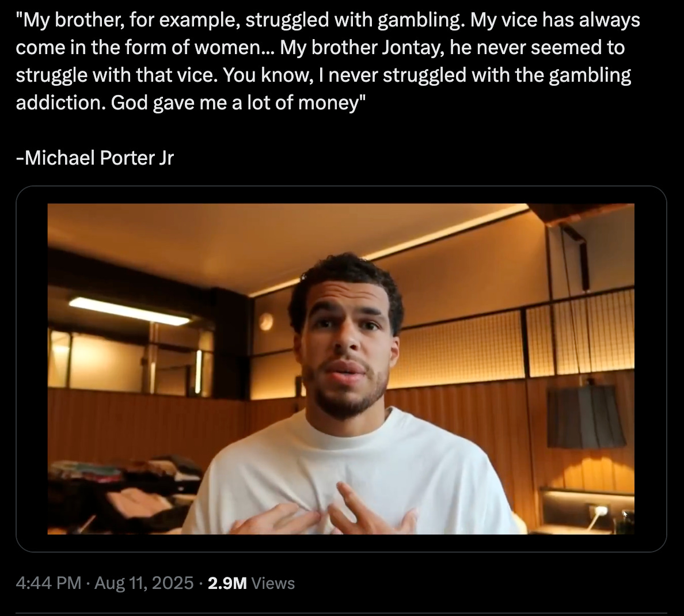Click the Aug 11, 2025 date
This screenshot has width=684, height=616.
144,583
